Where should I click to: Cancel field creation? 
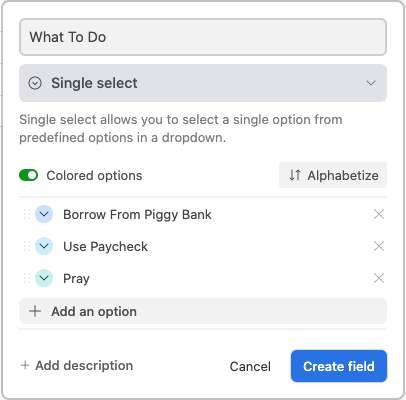coord(250,366)
